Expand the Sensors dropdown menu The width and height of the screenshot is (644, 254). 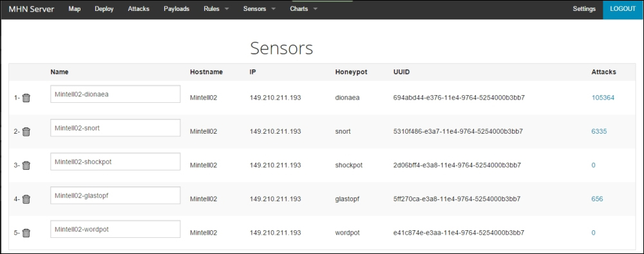259,9
